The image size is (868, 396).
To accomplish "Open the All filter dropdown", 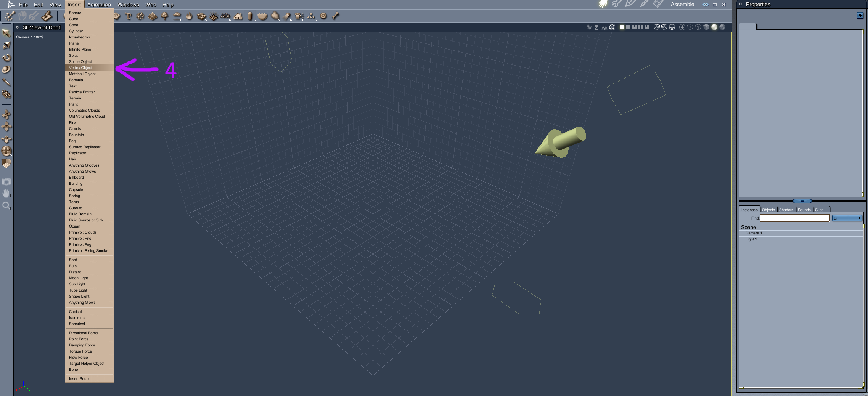I will [847, 218].
